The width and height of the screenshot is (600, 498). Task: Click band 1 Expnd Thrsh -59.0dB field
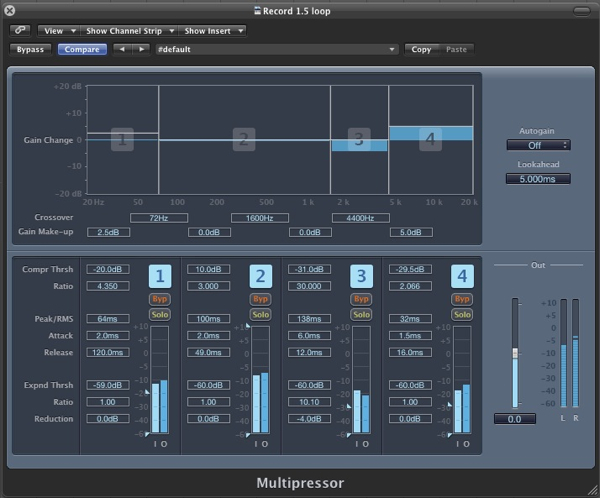108,385
